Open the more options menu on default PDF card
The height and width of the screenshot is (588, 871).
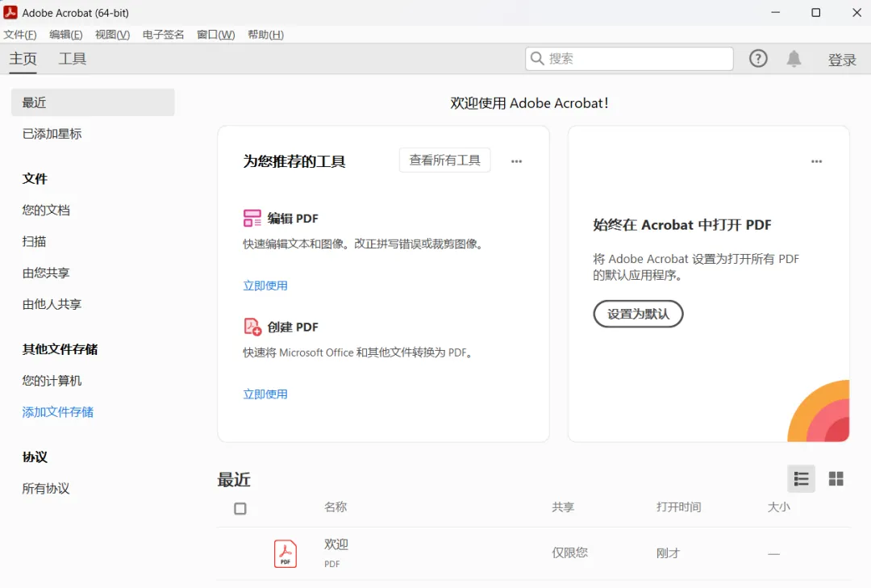816,161
